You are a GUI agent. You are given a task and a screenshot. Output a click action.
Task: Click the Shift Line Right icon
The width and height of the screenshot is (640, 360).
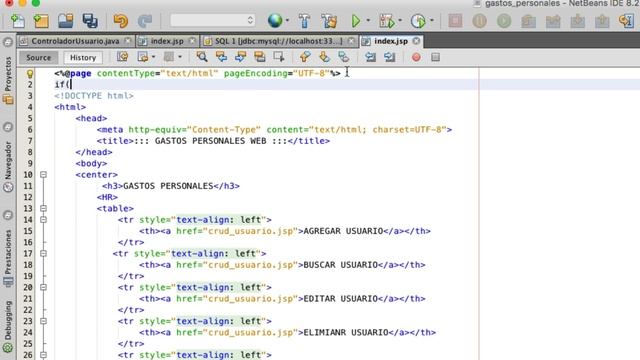(389, 57)
